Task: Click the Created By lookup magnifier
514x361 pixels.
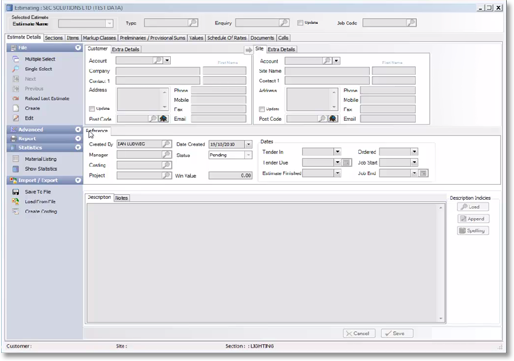Action: pos(166,144)
